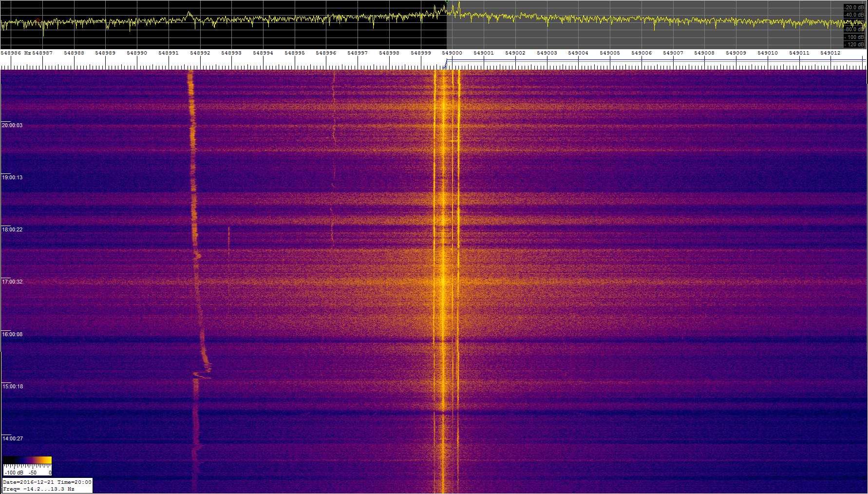This screenshot has width=868, height=494.
Task: Select the 16:00:08 time marker on waterfall
Action: click(x=12, y=334)
